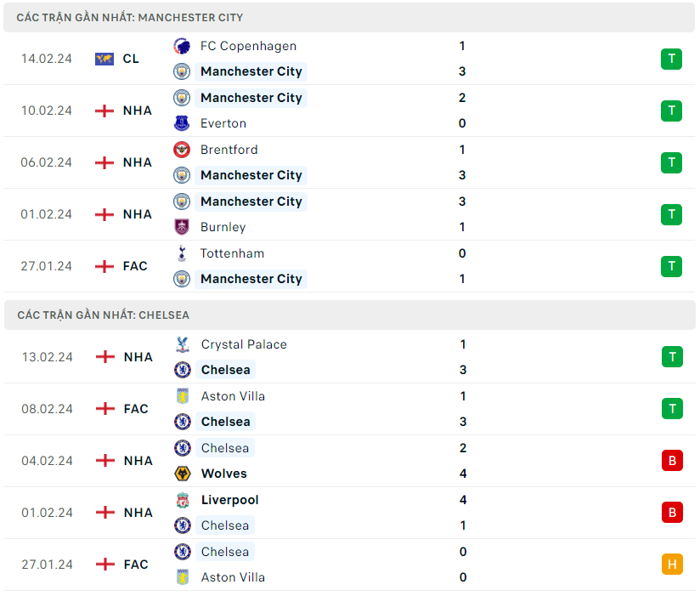Image resolution: width=700 pixels, height=596 pixels.
Task: Open Manchester City link in Everton match
Action: (x=251, y=98)
